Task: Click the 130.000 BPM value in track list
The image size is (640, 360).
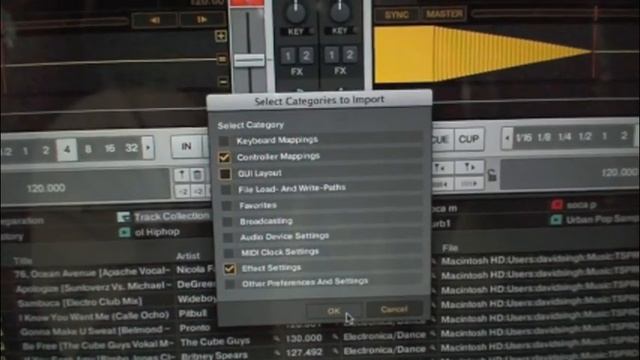Action: [304, 339]
